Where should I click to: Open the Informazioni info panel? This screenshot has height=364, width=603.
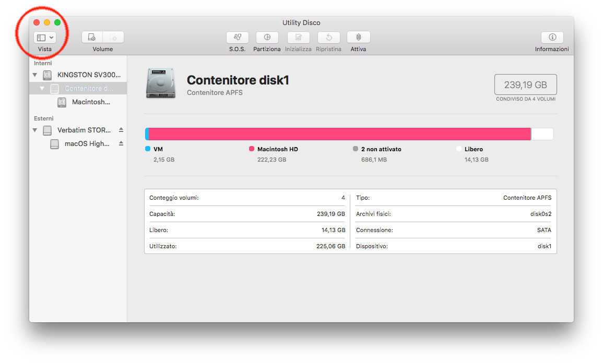pyautogui.click(x=552, y=37)
